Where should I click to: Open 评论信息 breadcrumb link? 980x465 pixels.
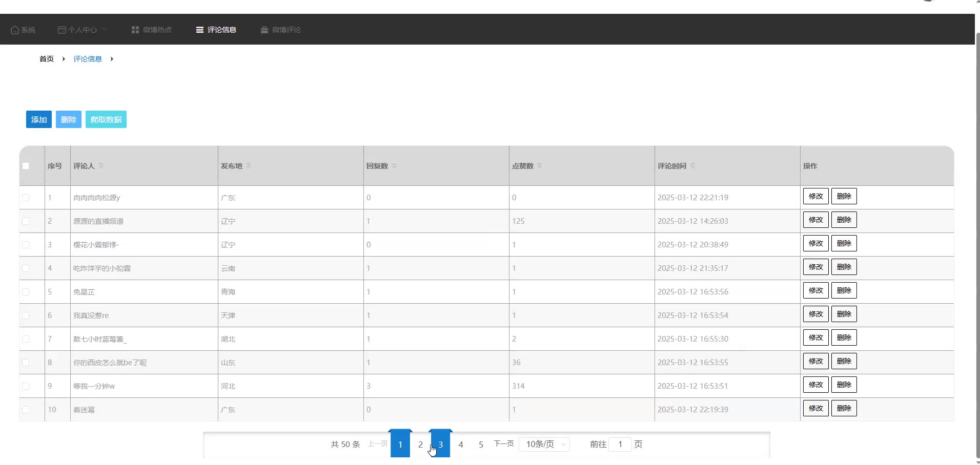tap(88, 59)
